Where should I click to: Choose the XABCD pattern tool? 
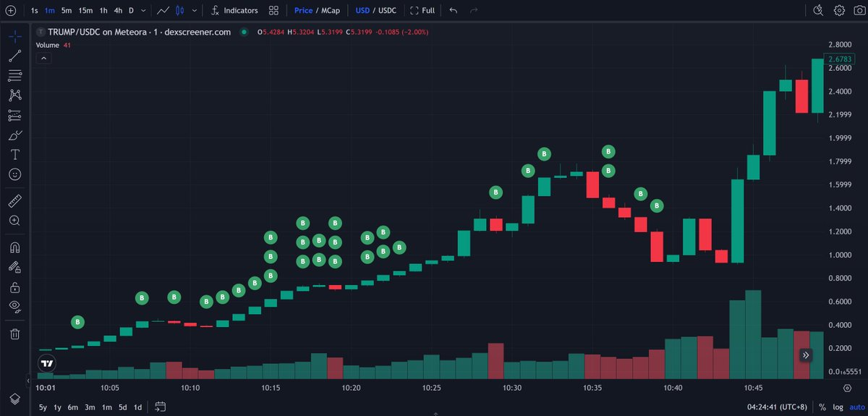(15, 95)
